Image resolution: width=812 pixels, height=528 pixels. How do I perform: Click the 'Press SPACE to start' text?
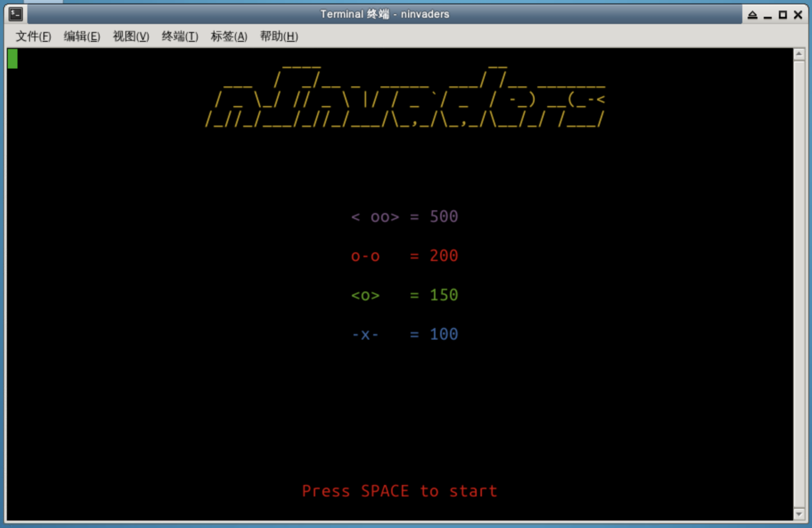[399, 491]
